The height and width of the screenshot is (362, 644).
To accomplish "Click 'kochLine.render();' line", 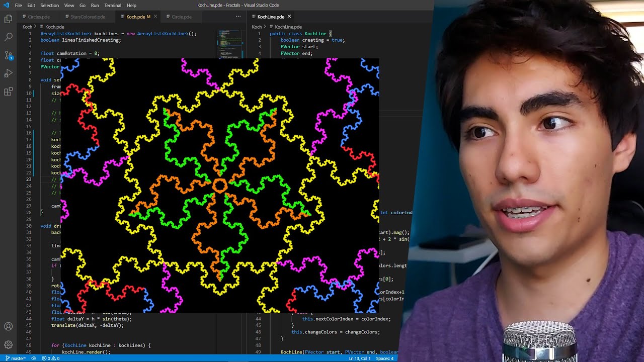I will click(x=86, y=352).
